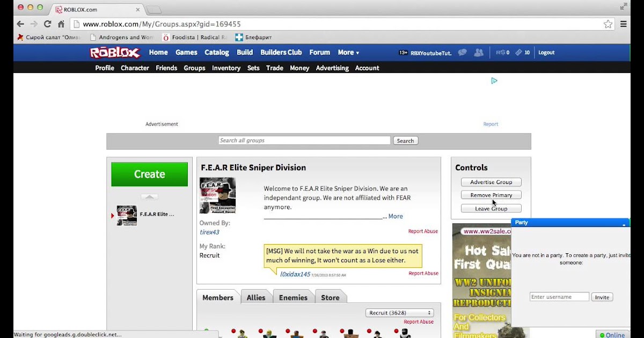
Task: Open Groups in the sub-navigation
Action: (x=194, y=68)
